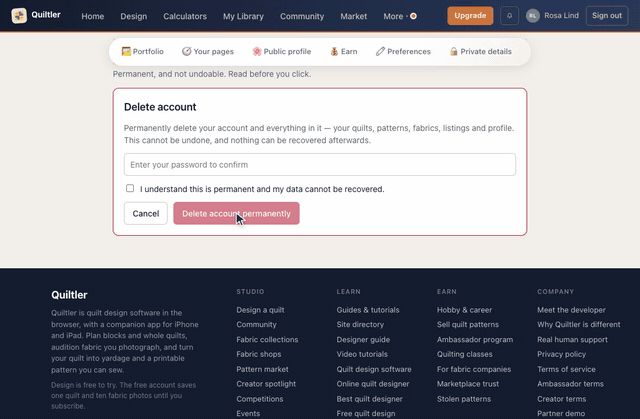The width and height of the screenshot is (640, 419).
Task: Open Community link in footer Studio column
Action: click(256, 324)
